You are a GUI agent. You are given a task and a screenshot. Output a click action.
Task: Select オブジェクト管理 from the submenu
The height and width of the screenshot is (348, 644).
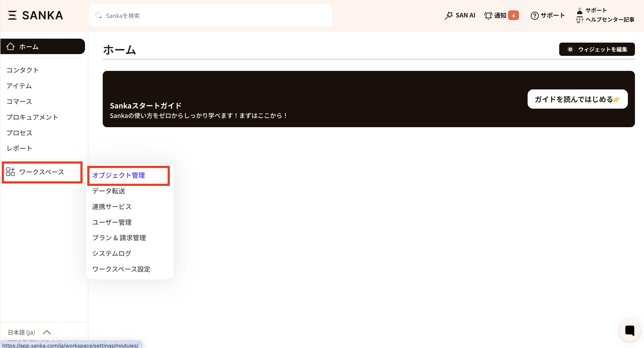point(119,175)
